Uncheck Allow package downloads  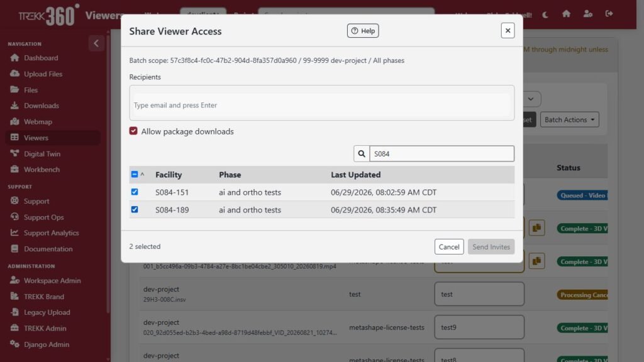click(x=133, y=131)
